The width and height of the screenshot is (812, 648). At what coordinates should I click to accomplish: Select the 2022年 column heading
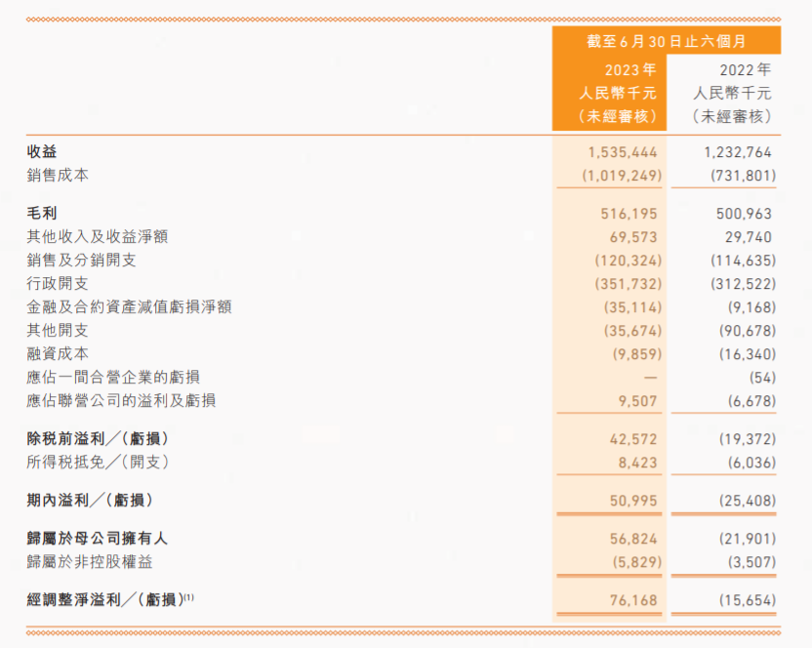(745, 70)
